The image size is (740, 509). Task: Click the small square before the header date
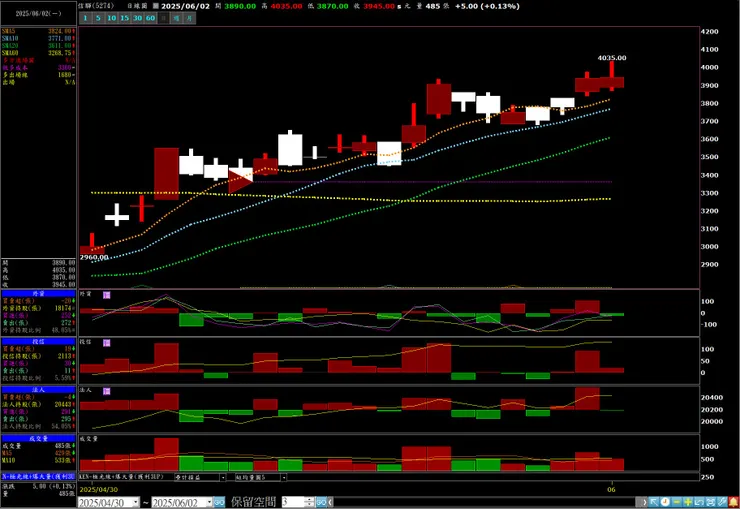156,6
